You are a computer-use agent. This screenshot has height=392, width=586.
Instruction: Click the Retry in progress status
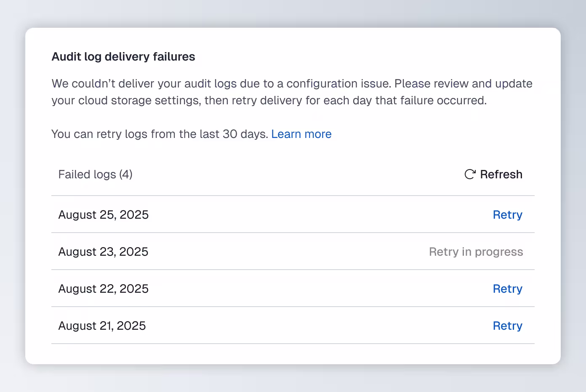click(476, 252)
